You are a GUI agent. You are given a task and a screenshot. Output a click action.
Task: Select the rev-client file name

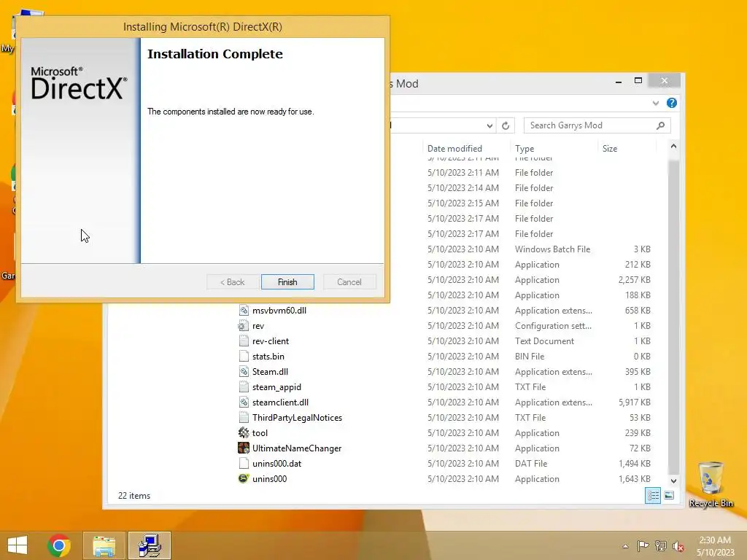tap(271, 341)
